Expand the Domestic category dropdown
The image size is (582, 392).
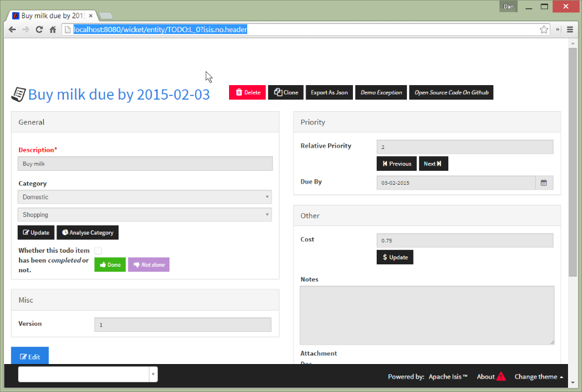[x=145, y=197]
